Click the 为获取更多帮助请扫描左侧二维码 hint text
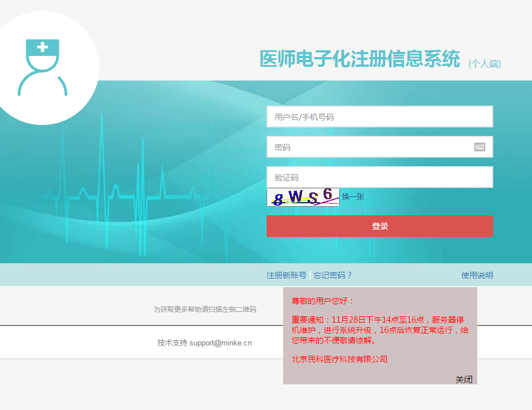This screenshot has width=532, height=410. tap(204, 309)
